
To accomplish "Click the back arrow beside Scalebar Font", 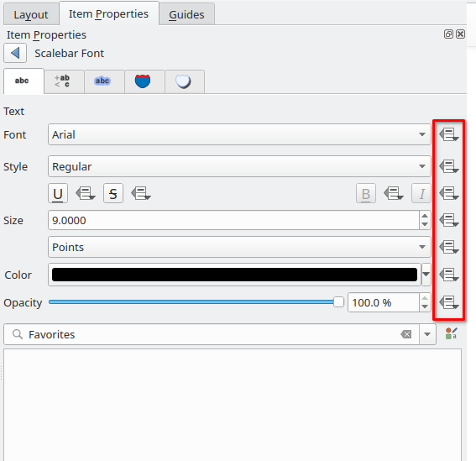I will [15, 53].
